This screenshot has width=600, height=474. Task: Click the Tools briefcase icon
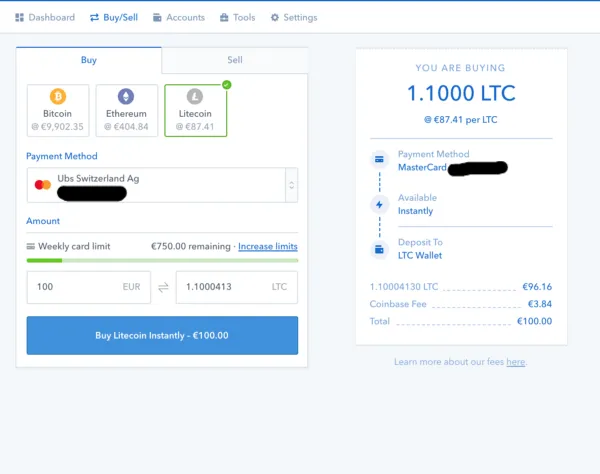(224, 18)
